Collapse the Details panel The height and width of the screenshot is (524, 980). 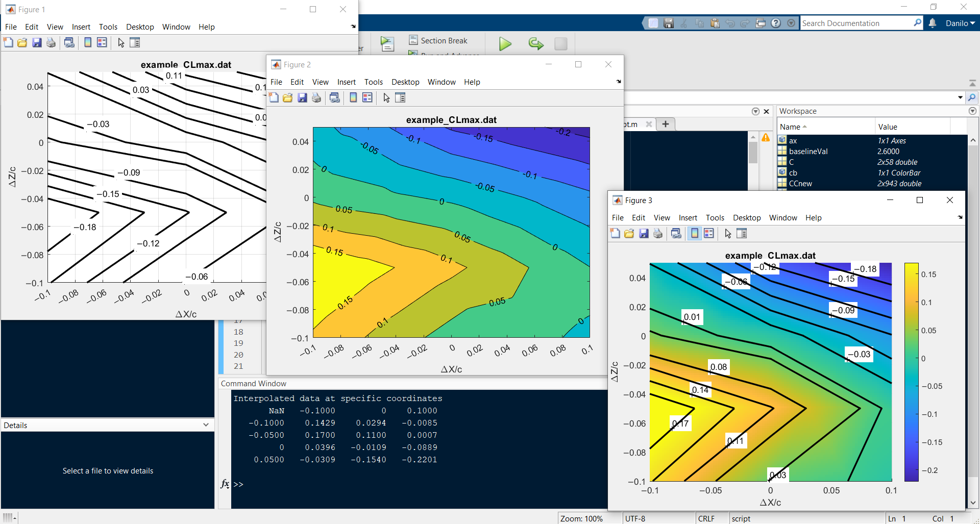[206, 425]
